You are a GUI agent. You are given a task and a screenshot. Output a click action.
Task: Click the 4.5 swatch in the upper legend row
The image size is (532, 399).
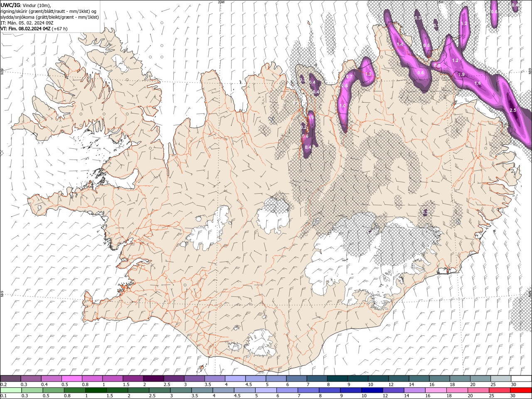point(255,379)
